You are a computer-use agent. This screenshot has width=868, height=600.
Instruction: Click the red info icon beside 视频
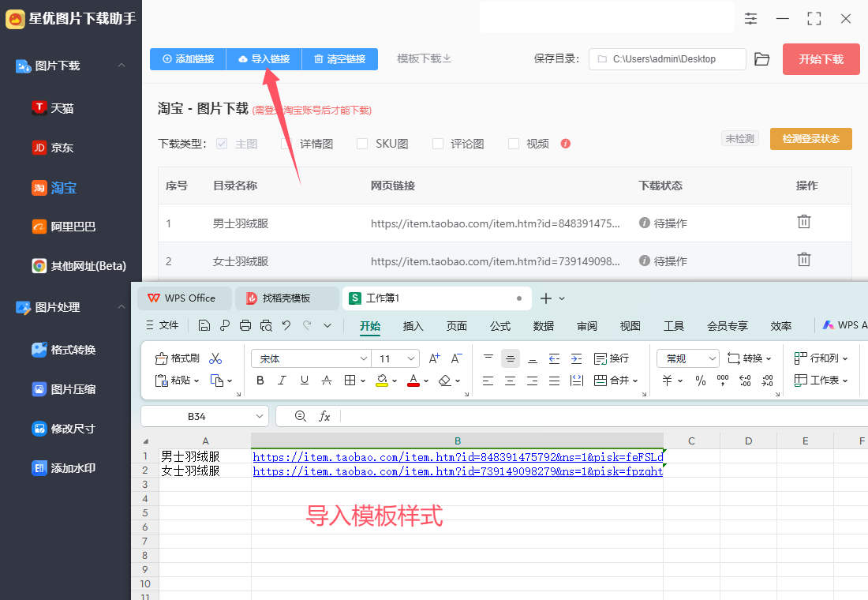click(x=565, y=144)
